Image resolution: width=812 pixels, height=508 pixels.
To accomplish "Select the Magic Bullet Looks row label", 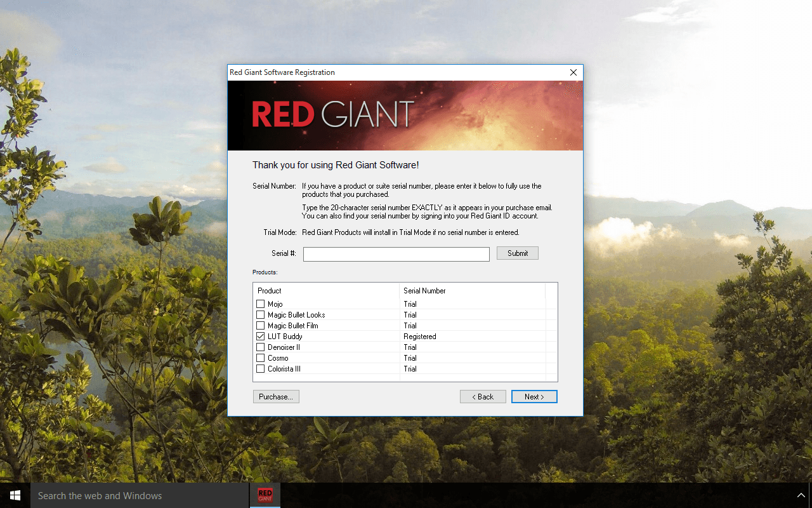I will tap(296, 315).
